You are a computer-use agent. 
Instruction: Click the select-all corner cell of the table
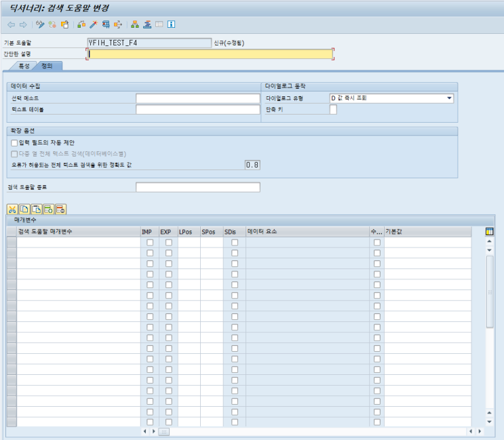12,232
